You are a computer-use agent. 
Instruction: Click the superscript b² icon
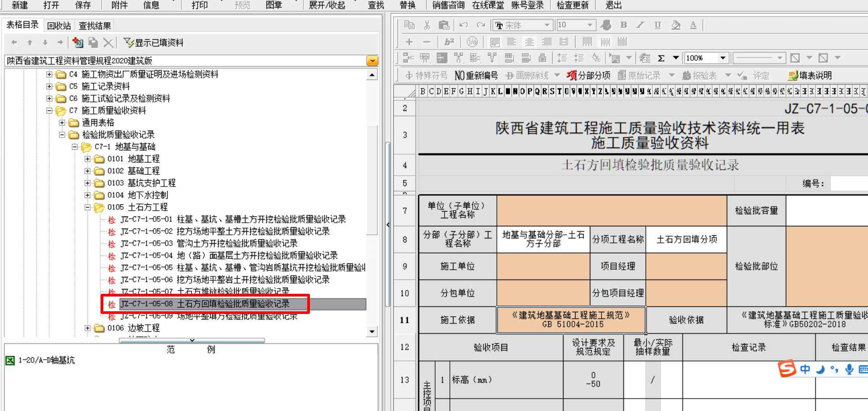tap(449, 42)
